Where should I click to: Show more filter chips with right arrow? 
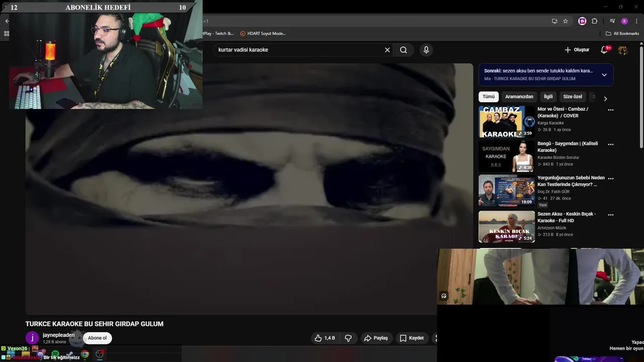(605, 99)
